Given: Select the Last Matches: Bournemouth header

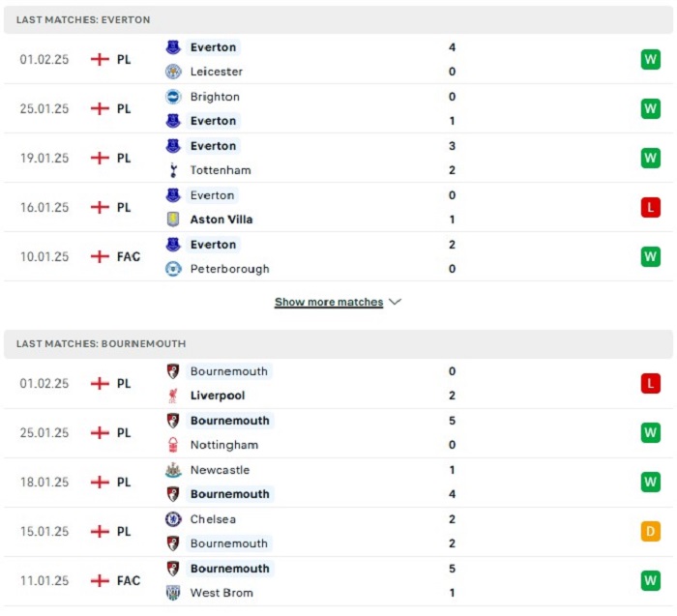Looking at the screenshot, I should pos(338,344).
